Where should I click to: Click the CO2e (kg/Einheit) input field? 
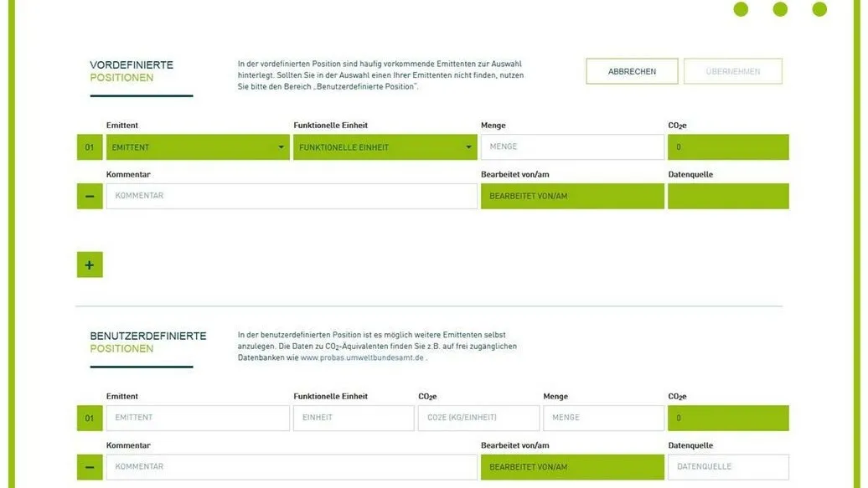tap(478, 418)
